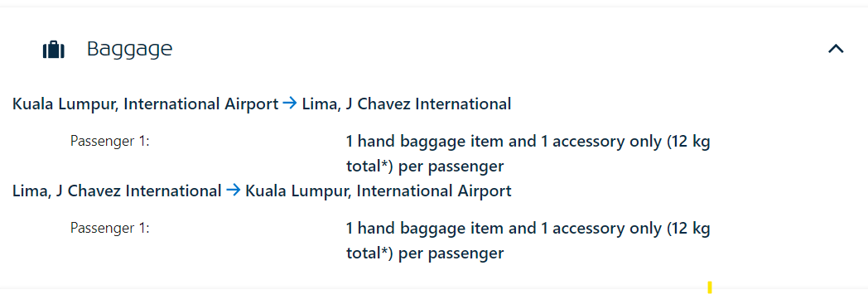Click the return hand baggage allowance first line
The image size is (868, 304).
528,228
